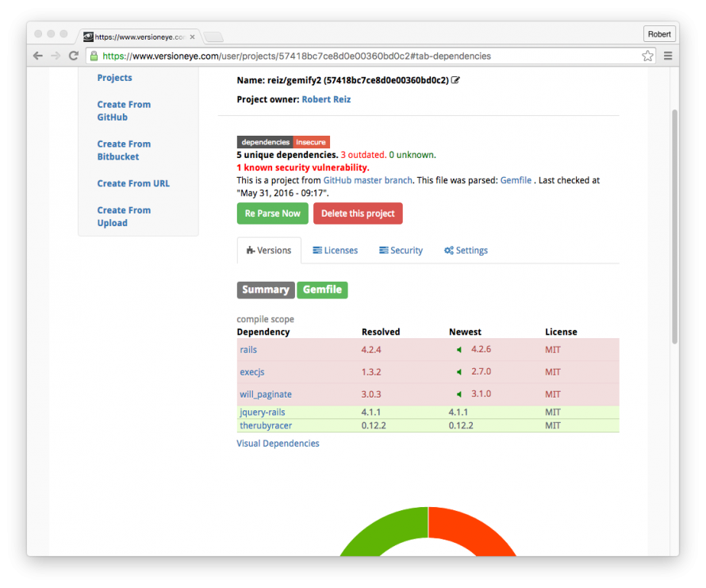The height and width of the screenshot is (588, 706).
Task: Click the browser back arrow icon
Action: (38, 56)
